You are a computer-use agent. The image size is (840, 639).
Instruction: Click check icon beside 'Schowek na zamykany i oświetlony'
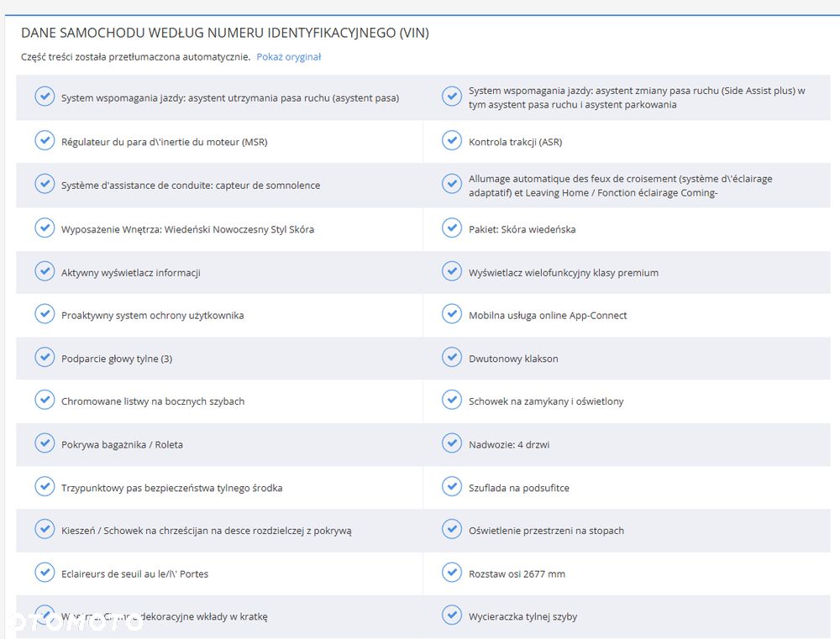click(452, 401)
